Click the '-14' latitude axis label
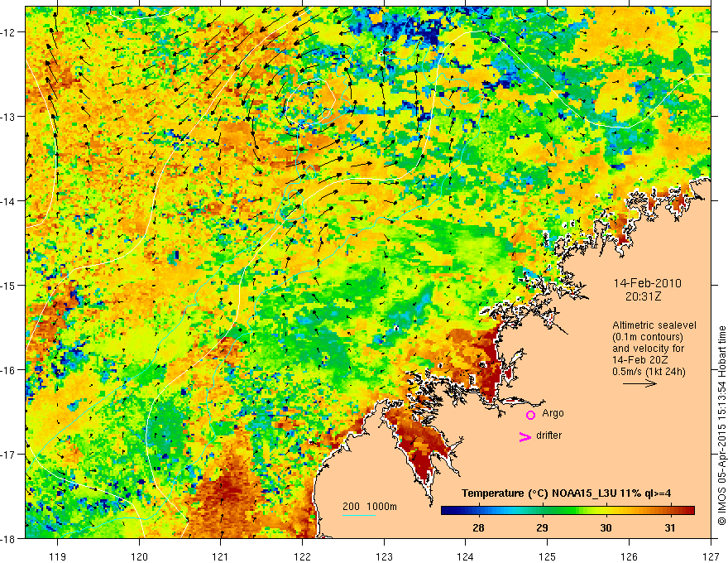Screen dimensions: 728x563 7,201
